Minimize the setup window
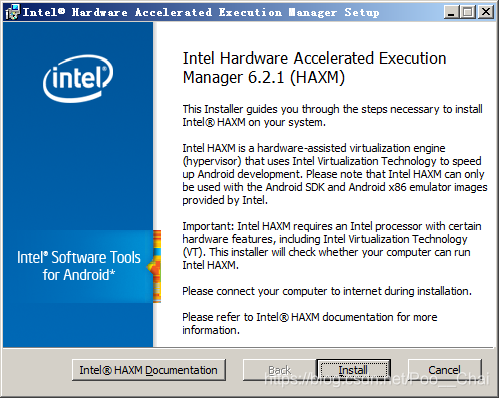The height and width of the screenshot is (398, 499). (x=451, y=12)
